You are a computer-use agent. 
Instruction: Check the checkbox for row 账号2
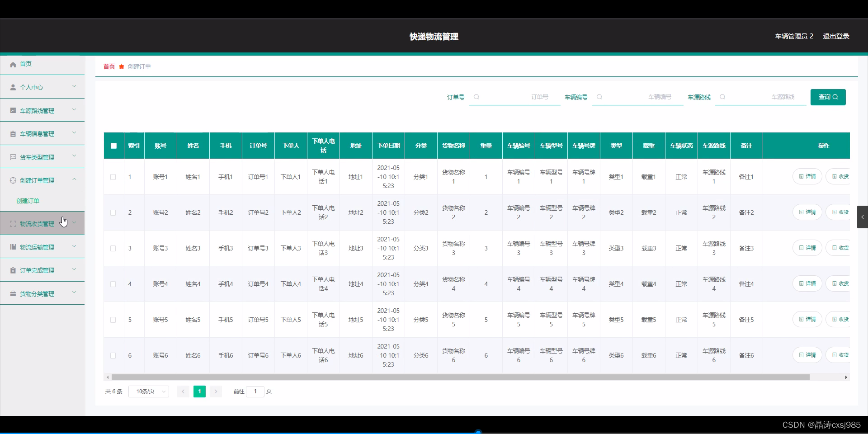(x=113, y=212)
